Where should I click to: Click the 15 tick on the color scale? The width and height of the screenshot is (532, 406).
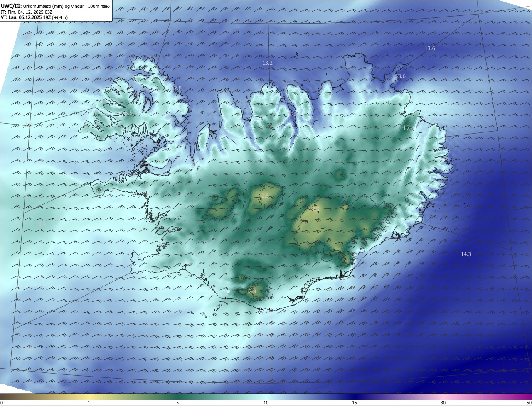point(355,403)
